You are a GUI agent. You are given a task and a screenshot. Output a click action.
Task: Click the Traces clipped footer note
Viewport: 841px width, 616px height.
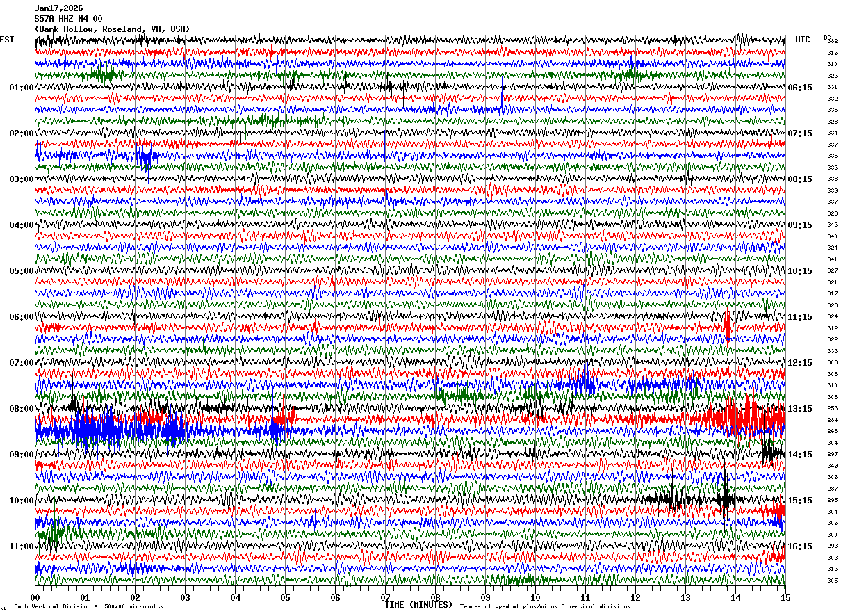point(546,607)
